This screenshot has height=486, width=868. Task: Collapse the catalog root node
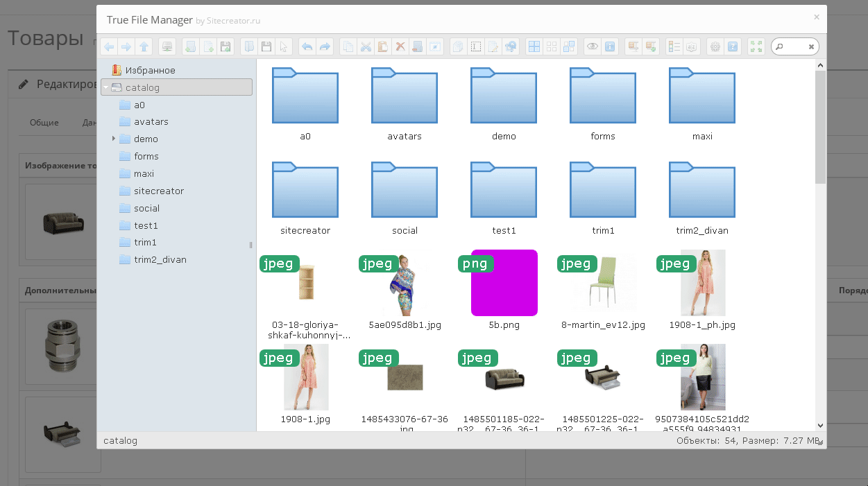pos(106,87)
